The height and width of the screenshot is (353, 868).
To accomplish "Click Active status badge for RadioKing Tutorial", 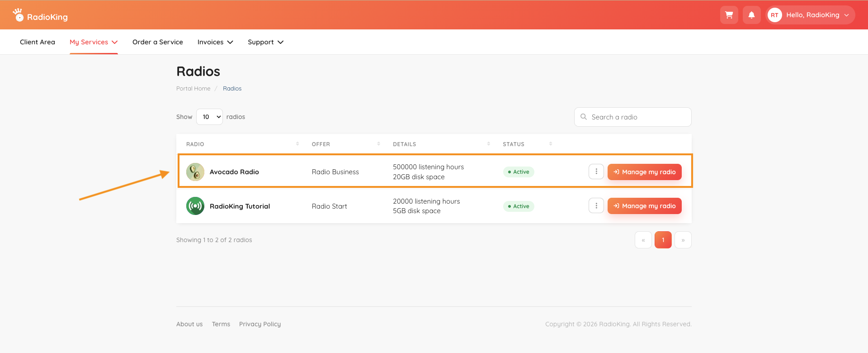I will coord(519,206).
